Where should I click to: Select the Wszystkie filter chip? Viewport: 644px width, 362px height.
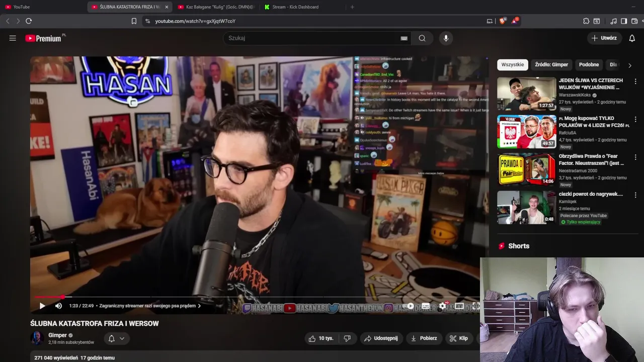512,64
